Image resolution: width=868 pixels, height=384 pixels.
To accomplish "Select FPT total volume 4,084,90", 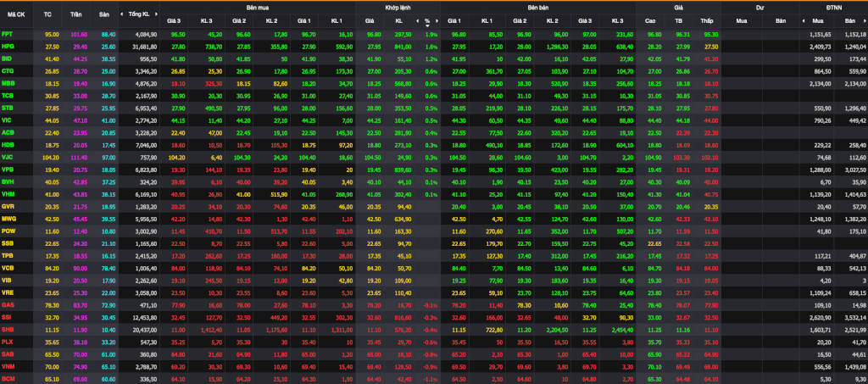I will point(146,34).
